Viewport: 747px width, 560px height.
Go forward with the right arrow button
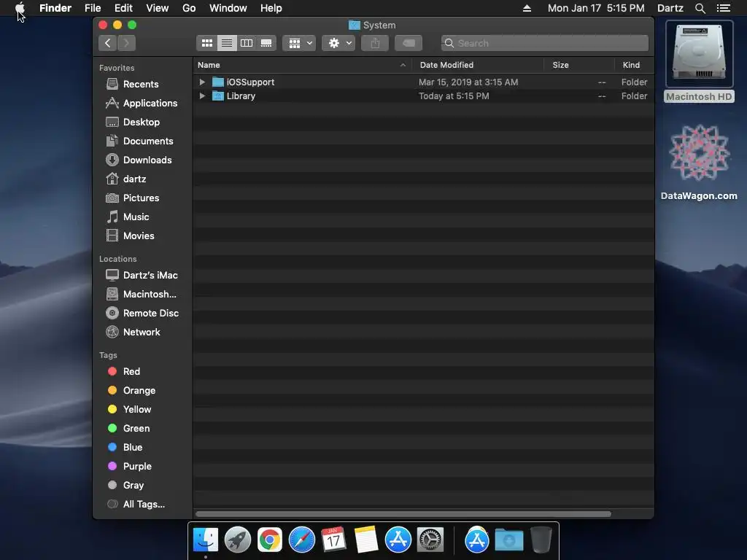coord(126,43)
